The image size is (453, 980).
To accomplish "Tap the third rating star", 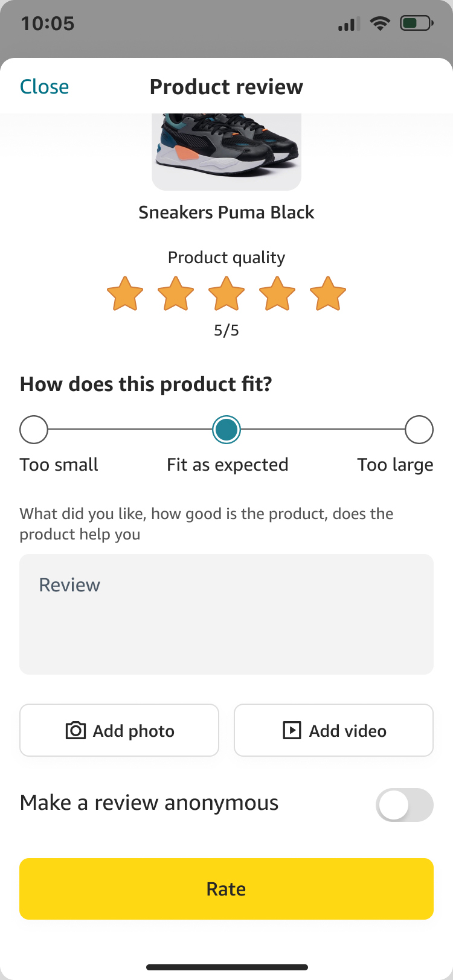I will 226,294.
